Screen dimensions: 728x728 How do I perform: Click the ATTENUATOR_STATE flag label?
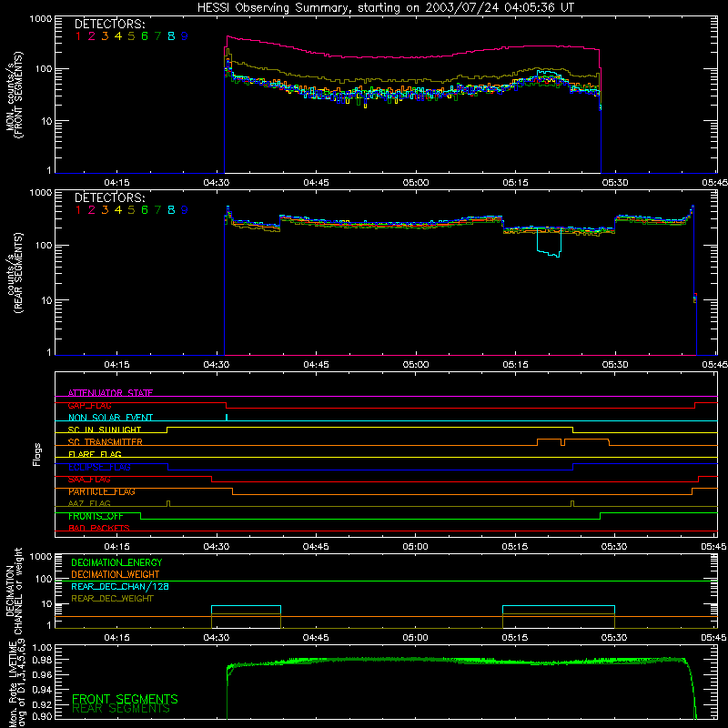110,393
